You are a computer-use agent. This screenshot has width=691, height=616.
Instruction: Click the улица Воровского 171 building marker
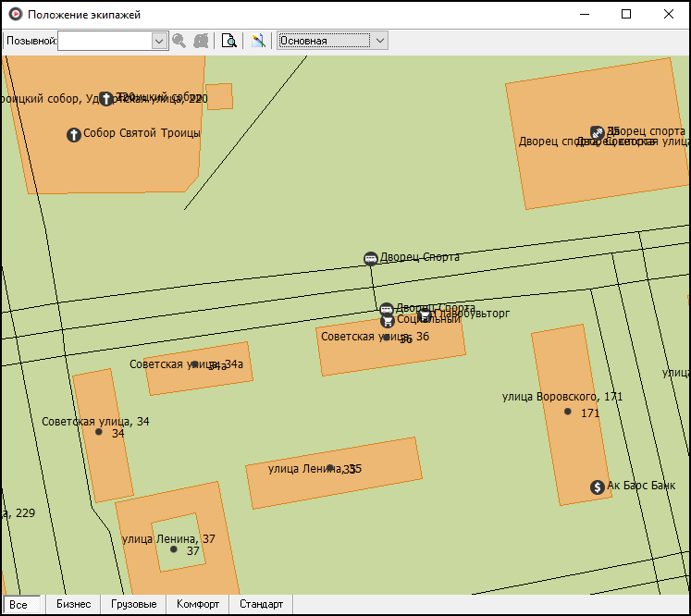tap(568, 412)
